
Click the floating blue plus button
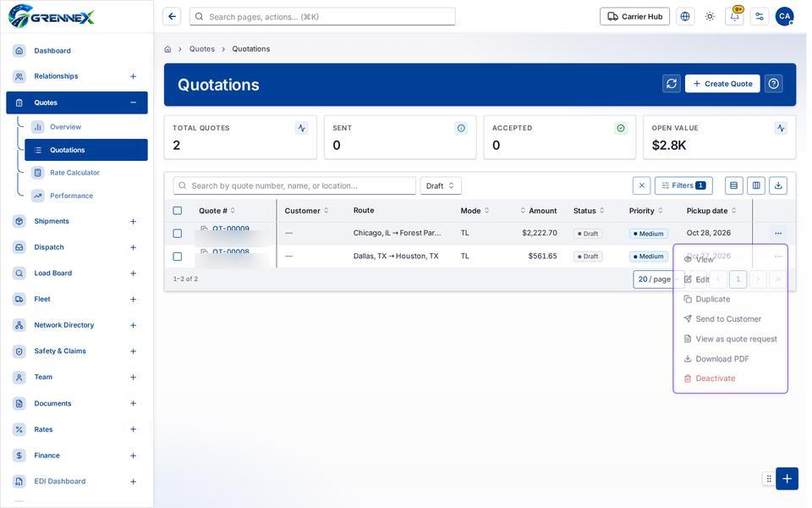pyautogui.click(x=787, y=478)
